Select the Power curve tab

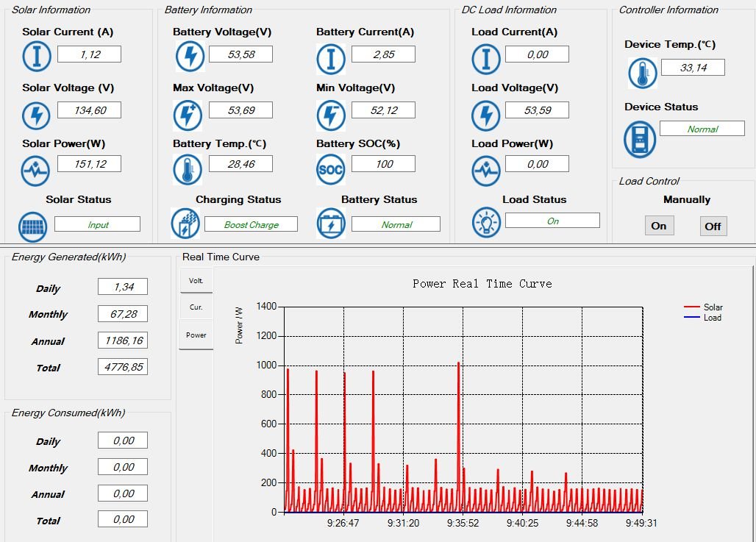(196, 335)
